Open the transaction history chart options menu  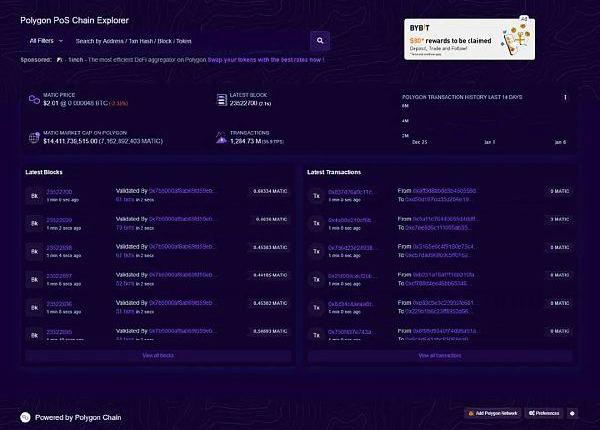click(565, 97)
